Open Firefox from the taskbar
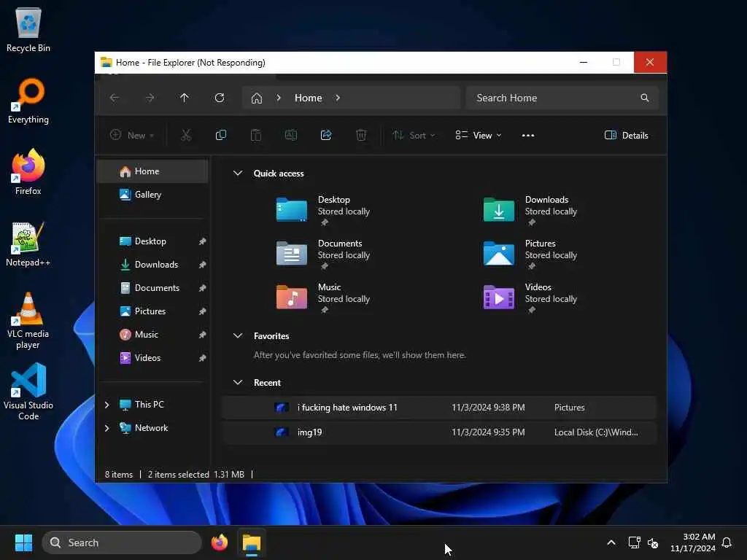747x560 pixels. (220, 542)
